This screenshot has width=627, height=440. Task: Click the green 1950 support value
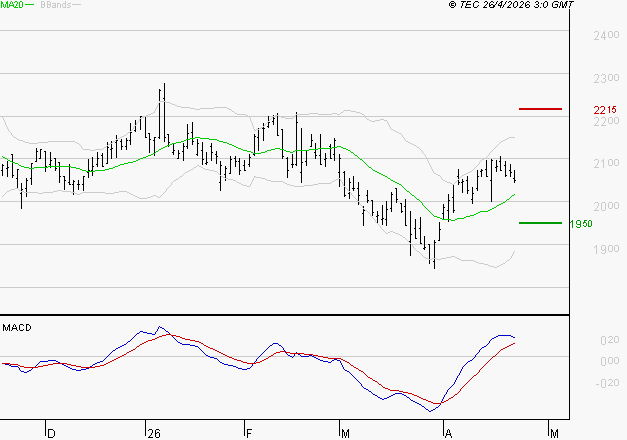[581, 224]
